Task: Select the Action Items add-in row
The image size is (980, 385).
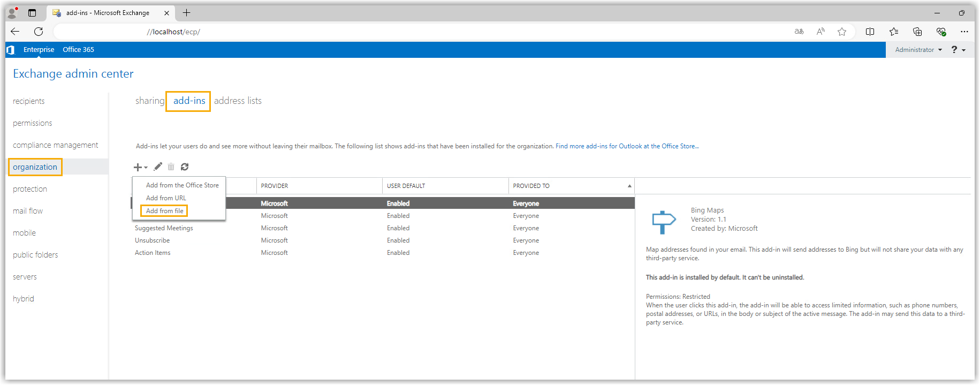Action: pos(383,253)
